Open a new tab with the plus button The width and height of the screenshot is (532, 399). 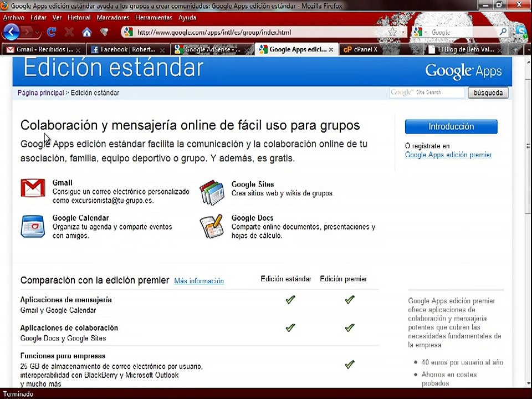[x=515, y=50]
